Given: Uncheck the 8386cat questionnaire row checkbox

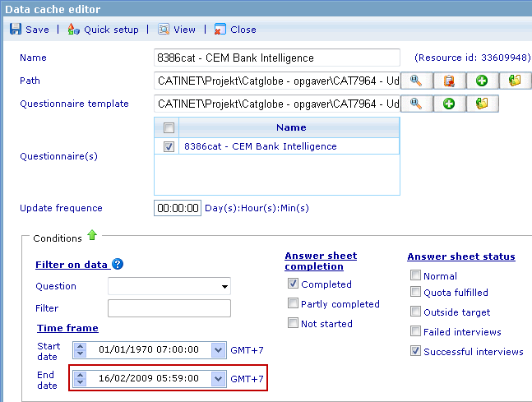Looking at the screenshot, I should click(169, 146).
